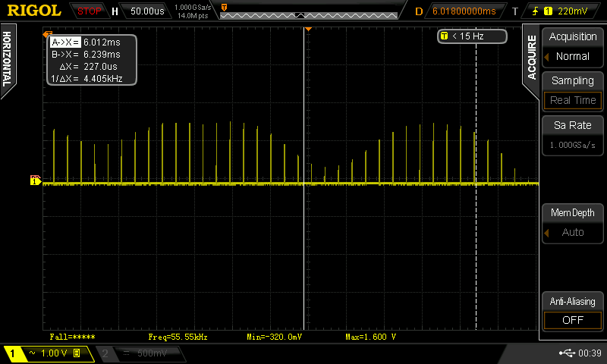Toggle the Anti-Aliasing OFF setting
Image resolution: width=607 pixels, height=364 pixels.
point(573,320)
